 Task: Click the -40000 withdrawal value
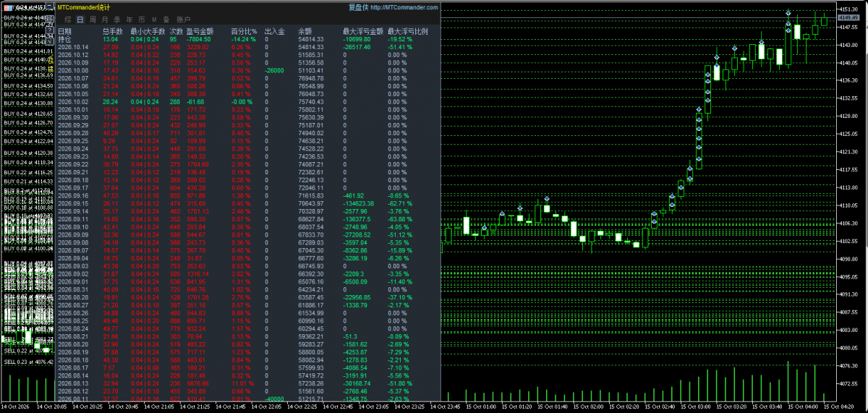click(x=274, y=399)
